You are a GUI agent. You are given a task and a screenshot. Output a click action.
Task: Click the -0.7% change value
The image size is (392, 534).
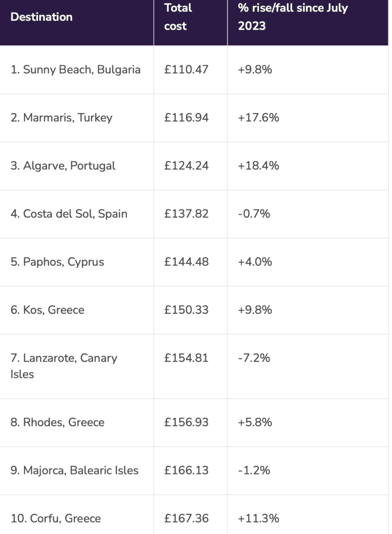pos(254,213)
